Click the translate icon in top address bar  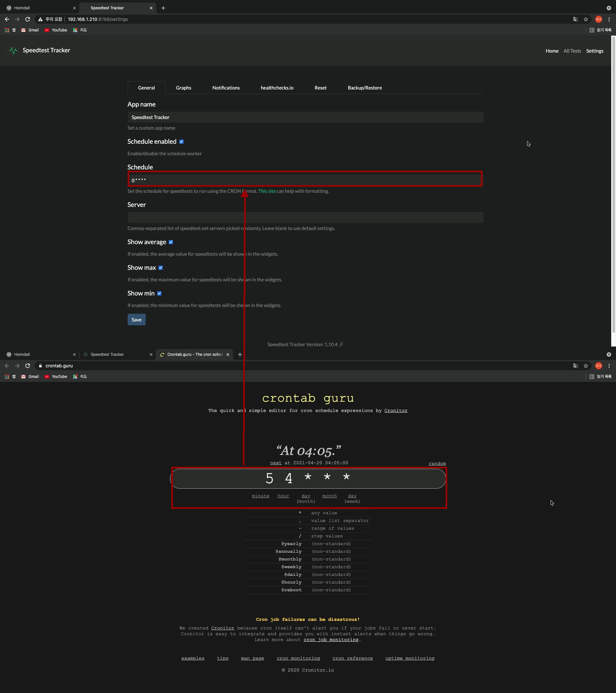(x=575, y=19)
